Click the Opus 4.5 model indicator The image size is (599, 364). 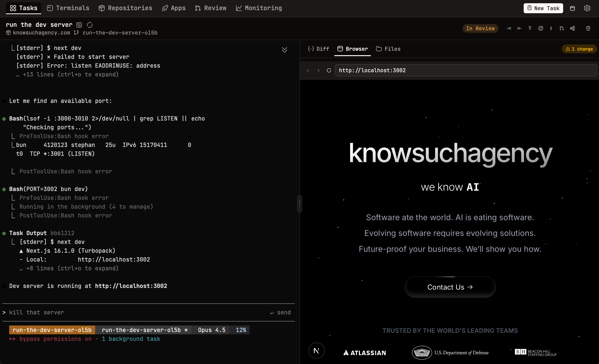211,330
